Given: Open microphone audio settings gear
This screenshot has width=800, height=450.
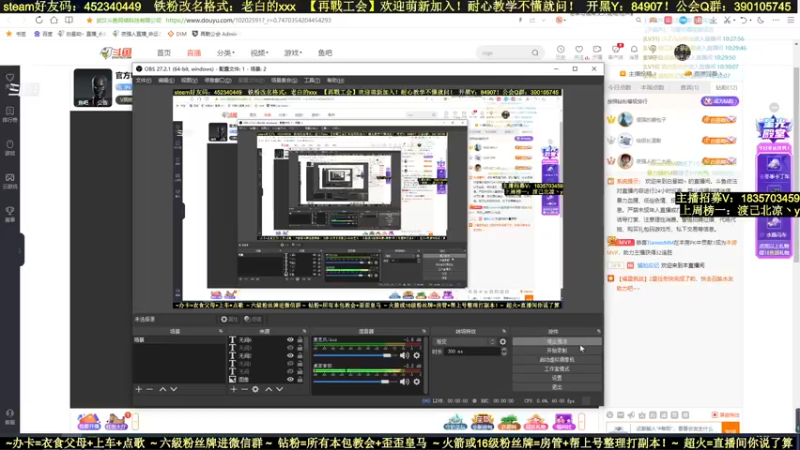Looking at the screenshot, I should point(417,356).
